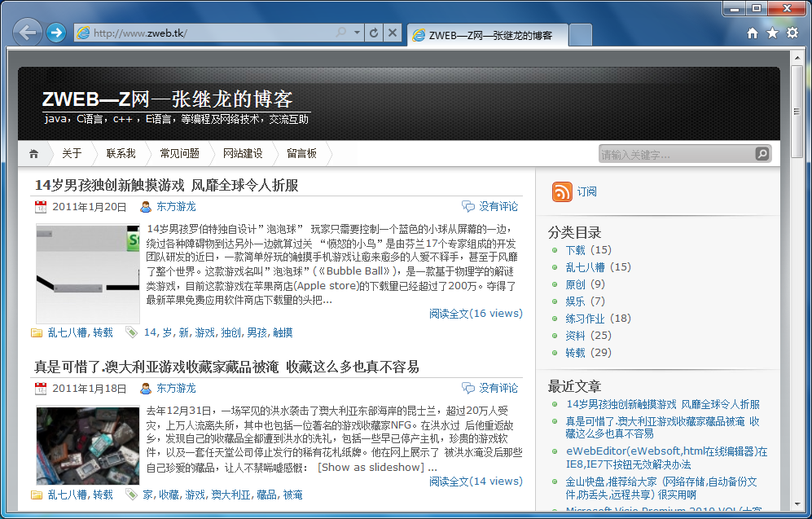The height and width of the screenshot is (519, 812).
Task: Click the Bubble Ball article thumbnail
Action: coord(88,274)
